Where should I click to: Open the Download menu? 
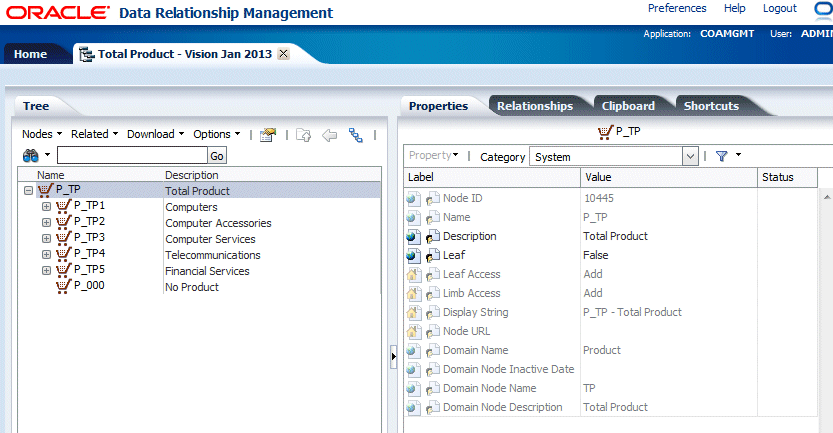click(155, 134)
